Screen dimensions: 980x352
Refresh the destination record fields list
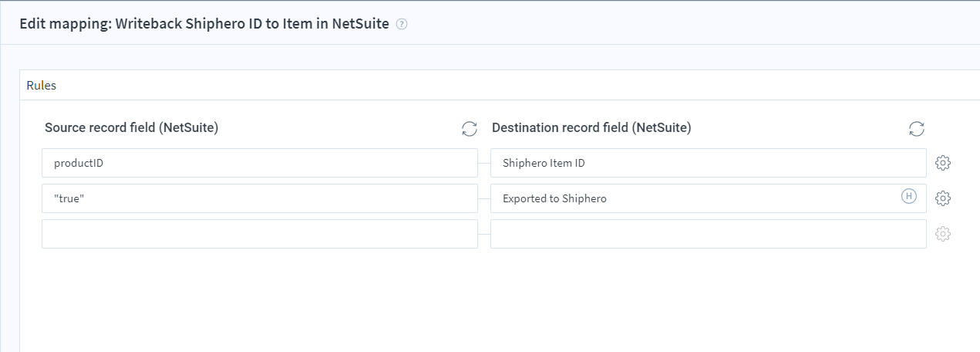coord(916,129)
